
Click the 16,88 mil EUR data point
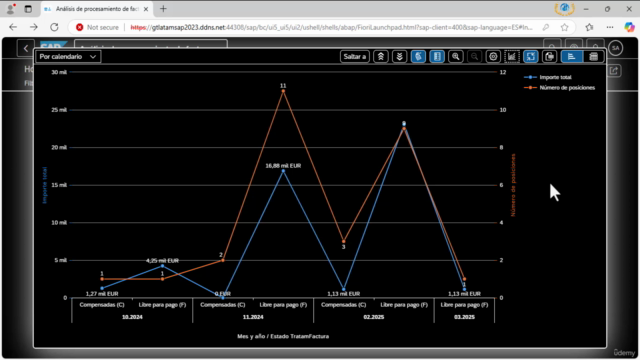pos(283,171)
